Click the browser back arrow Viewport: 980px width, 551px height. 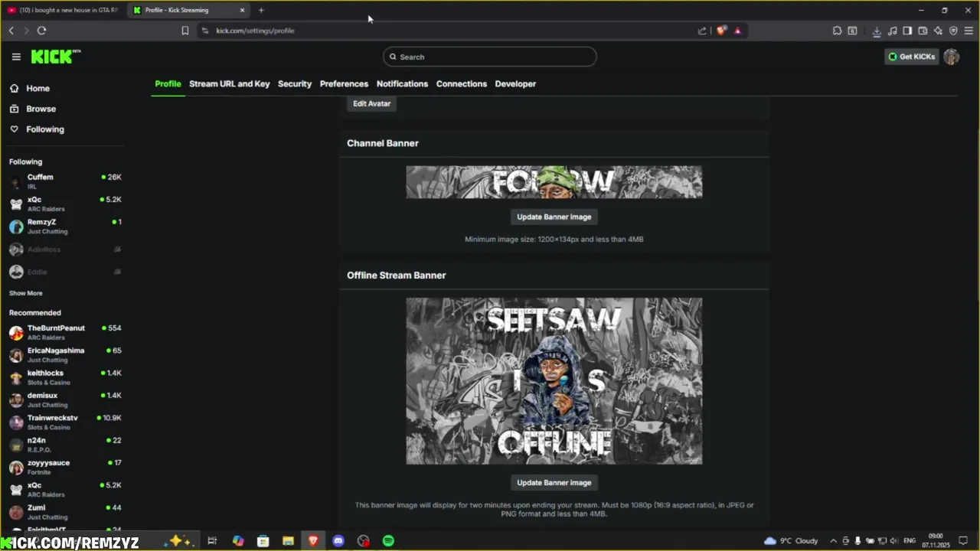pyautogui.click(x=11, y=31)
